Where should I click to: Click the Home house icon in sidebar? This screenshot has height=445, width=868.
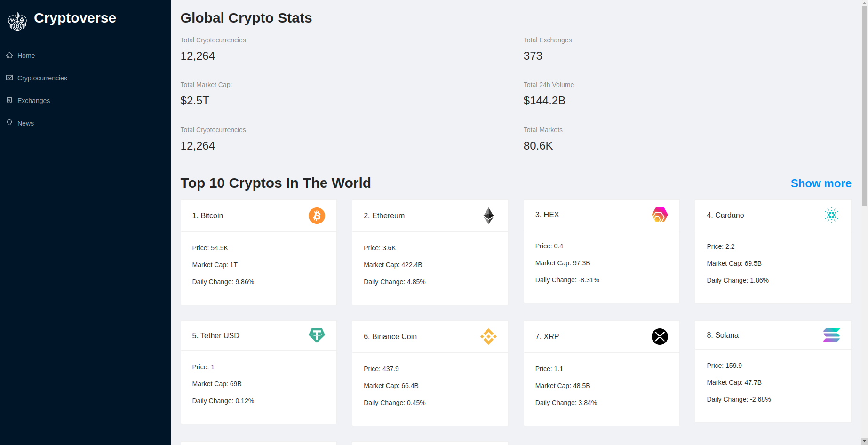(x=9, y=55)
